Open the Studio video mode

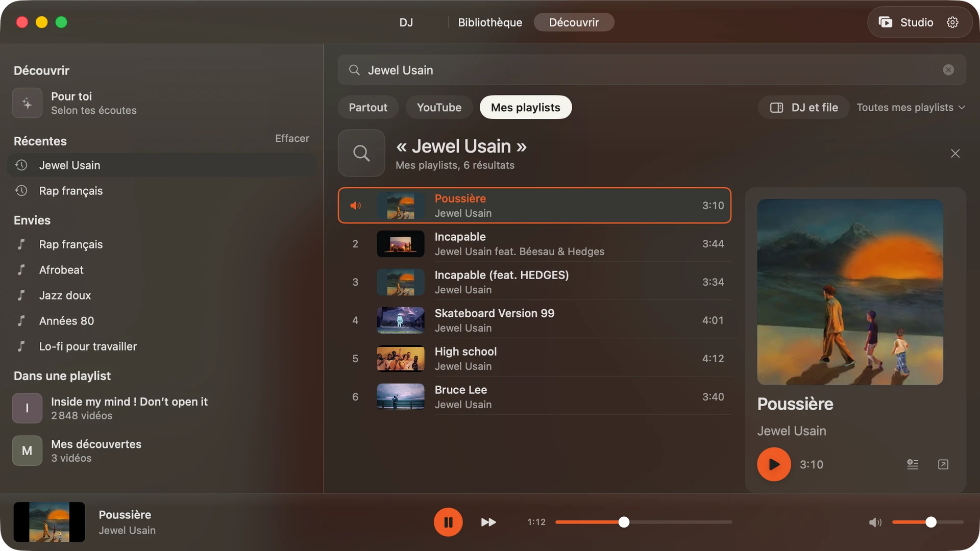pyautogui.click(x=906, y=22)
